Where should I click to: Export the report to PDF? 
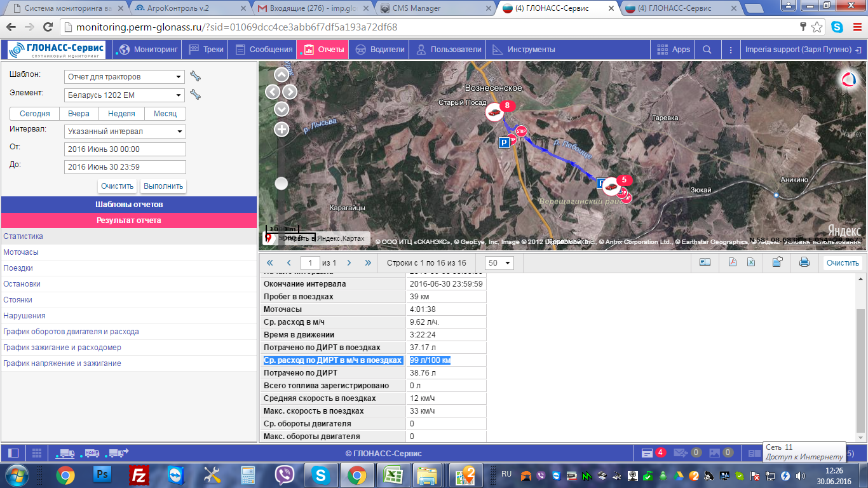[732, 262]
